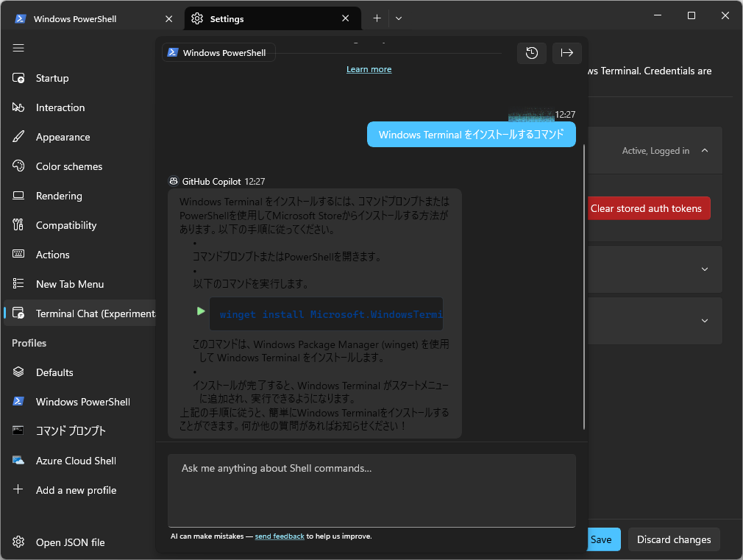Screen dimensions: 743x560
Task: Dismiss the chat panel via the arrow icon
Action: point(566,52)
